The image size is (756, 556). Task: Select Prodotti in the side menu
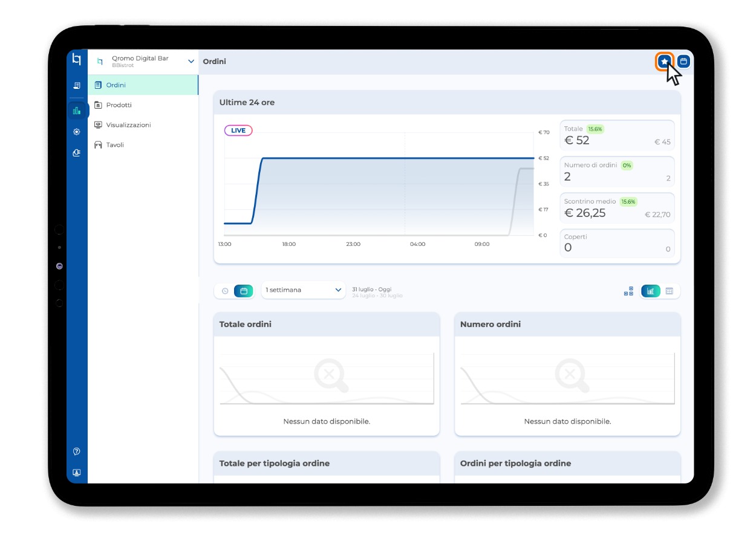(x=143, y=105)
